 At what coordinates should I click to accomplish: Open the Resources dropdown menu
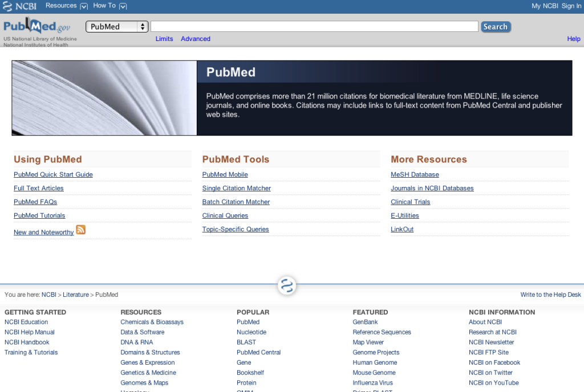point(66,6)
